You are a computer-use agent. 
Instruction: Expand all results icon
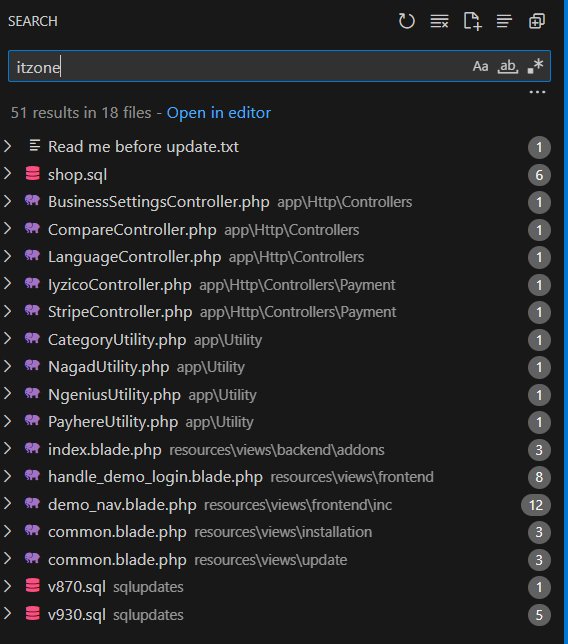point(537,21)
